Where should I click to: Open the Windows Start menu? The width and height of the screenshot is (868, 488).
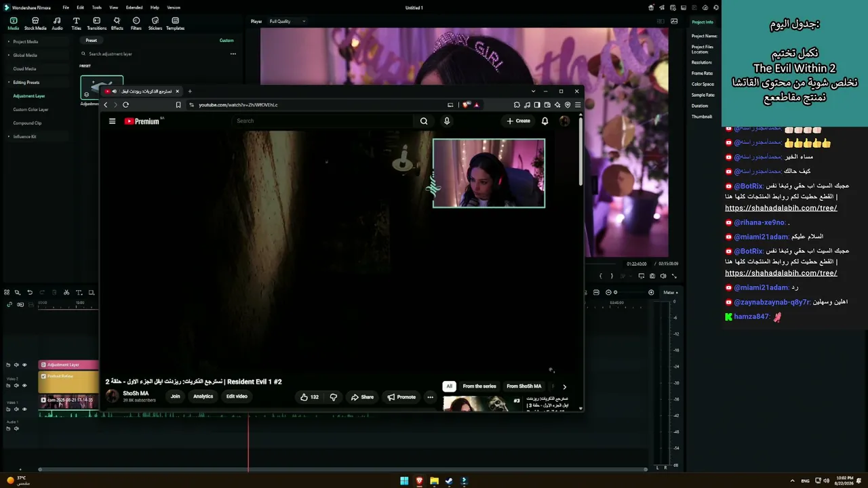click(404, 481)
